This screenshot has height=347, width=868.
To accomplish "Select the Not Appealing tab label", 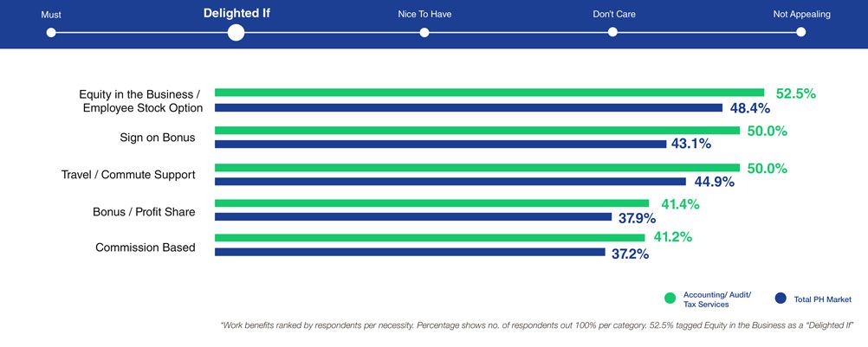I will pos(800,14).
